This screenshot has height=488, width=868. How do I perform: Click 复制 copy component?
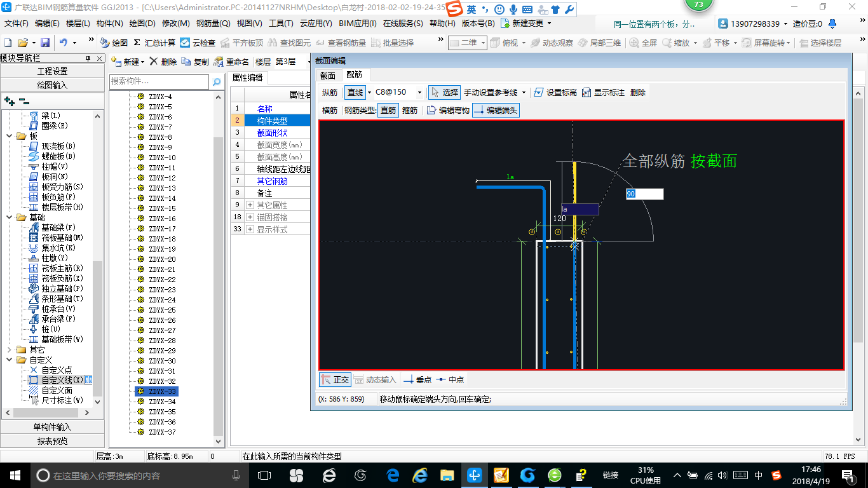[195, 62]
